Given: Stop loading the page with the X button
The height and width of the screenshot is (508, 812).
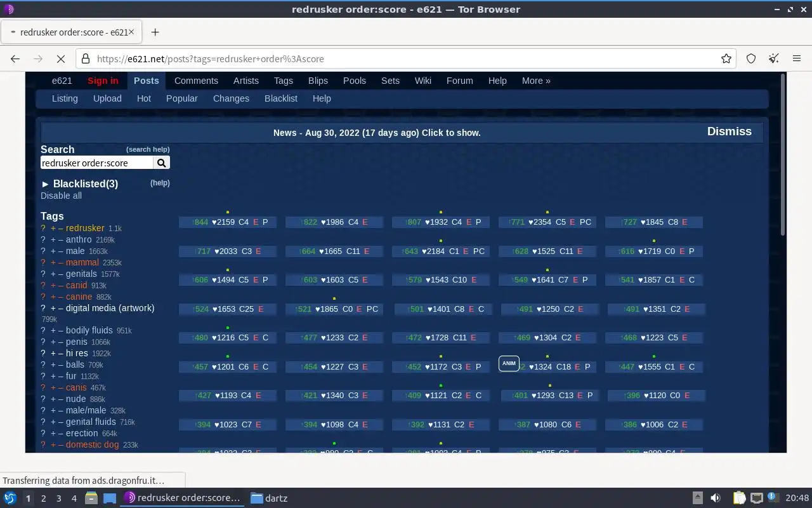Looking at the screenshot, I should (61, 58).
